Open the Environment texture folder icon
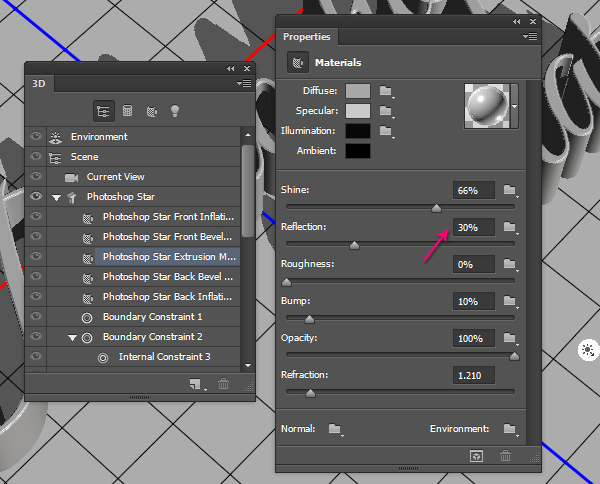 point(510,429)
